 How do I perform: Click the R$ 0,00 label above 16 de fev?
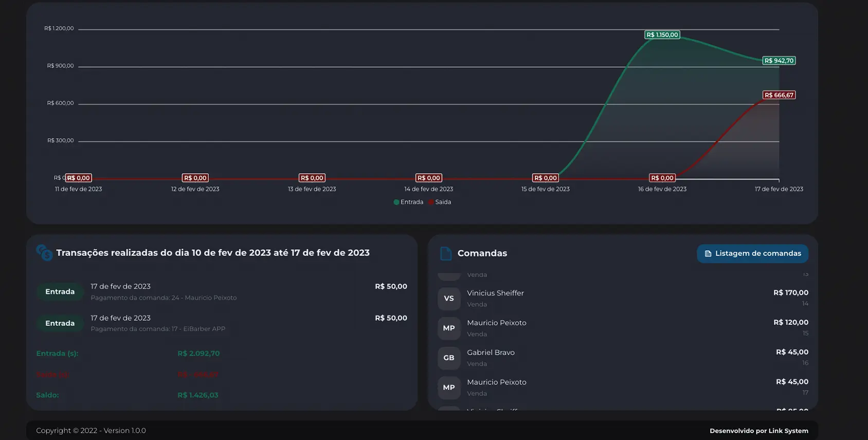662,178
